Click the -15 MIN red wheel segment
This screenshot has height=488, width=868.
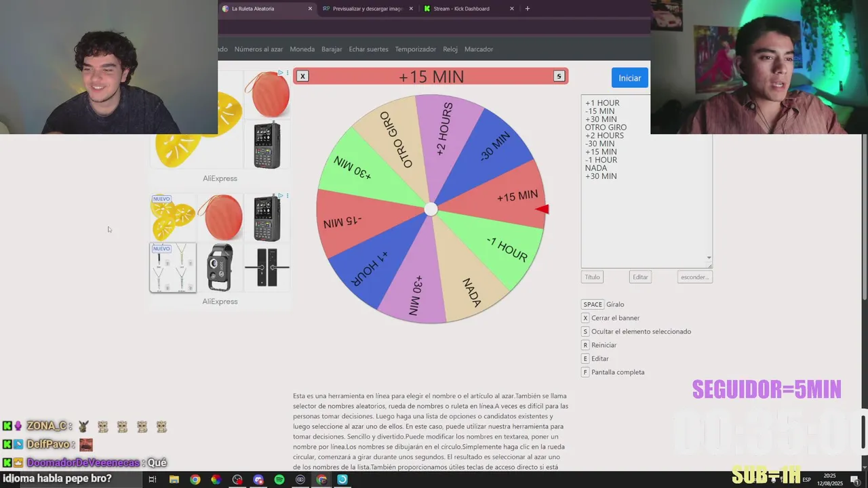click(342, 222)
